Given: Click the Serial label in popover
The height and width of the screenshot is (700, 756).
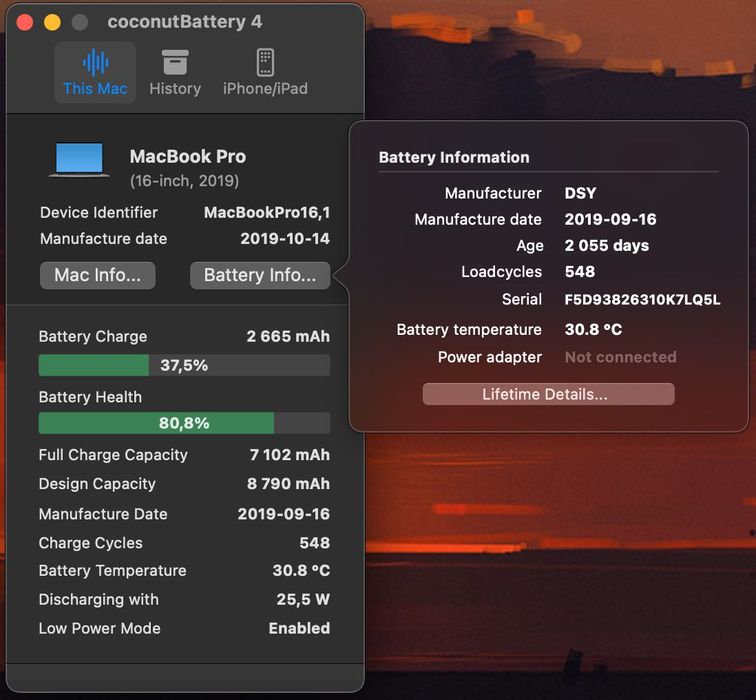Looking at the screenshot, I should pyautogui.click(x=522, y=299).
